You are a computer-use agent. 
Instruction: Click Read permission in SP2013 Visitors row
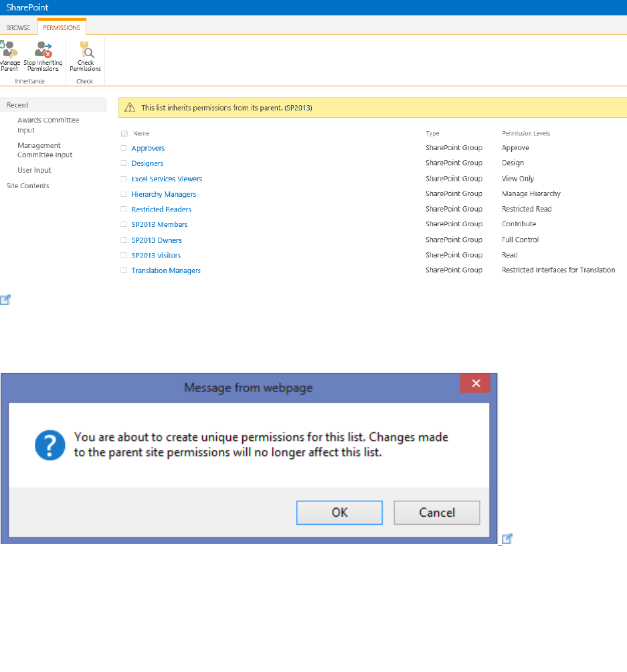(x=510, y=255)
